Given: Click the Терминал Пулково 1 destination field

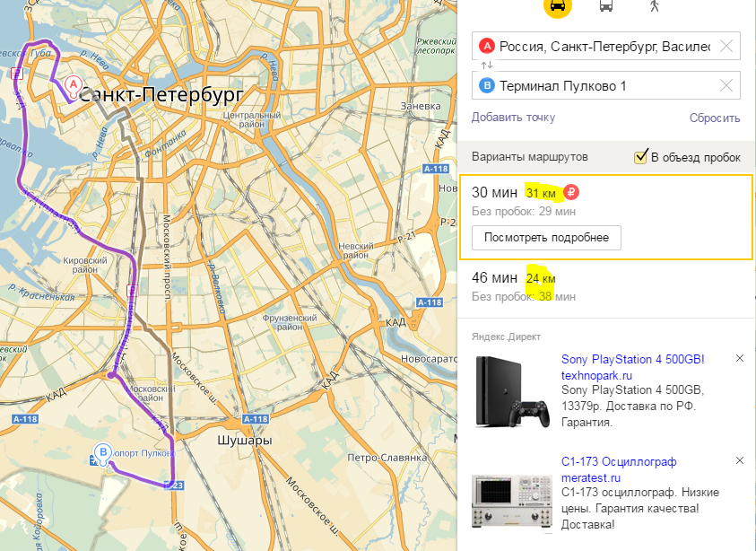Looking at the screenshot, I should [606, 86].
